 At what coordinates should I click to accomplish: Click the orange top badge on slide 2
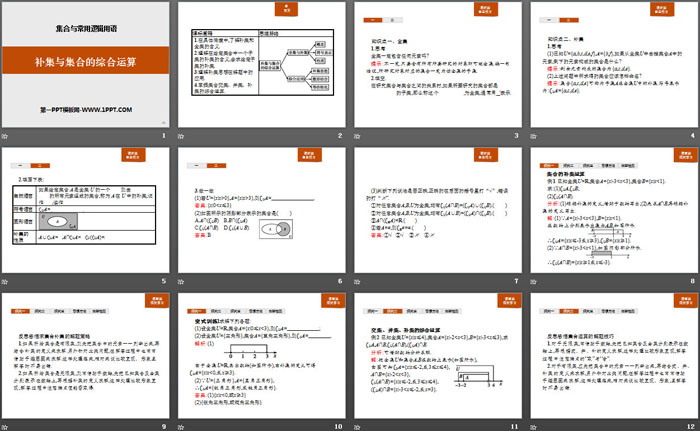[x=286, y=9]
